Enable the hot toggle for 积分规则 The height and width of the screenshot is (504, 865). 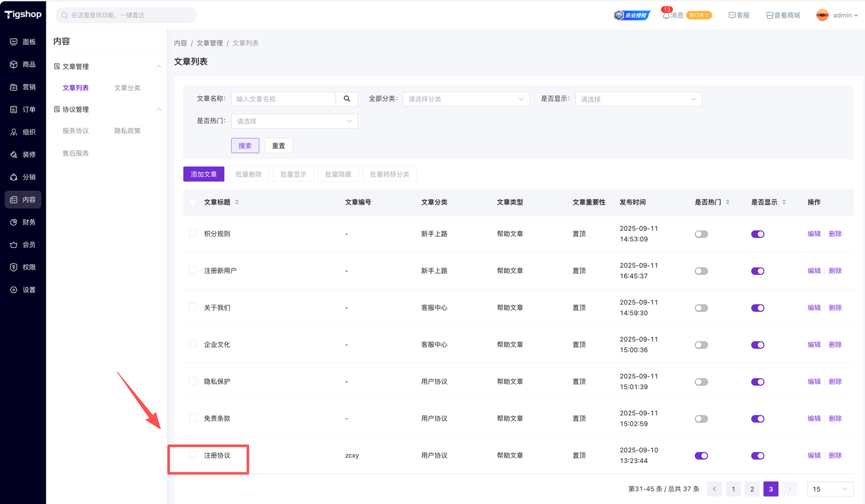(701, 234)
